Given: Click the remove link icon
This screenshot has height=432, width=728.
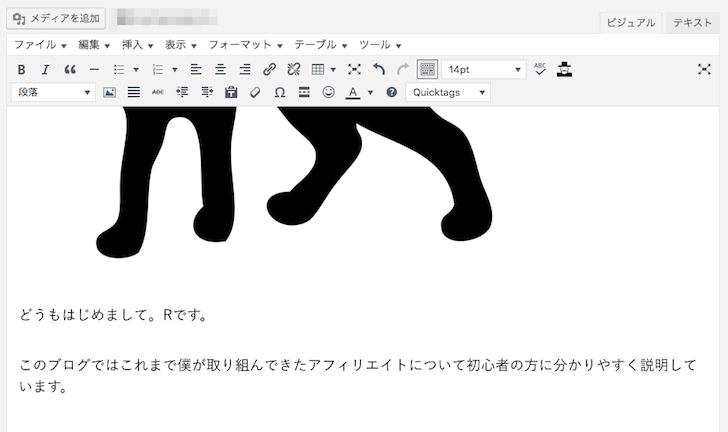Looking at the screenshot, I should click(x=293, y=69).
